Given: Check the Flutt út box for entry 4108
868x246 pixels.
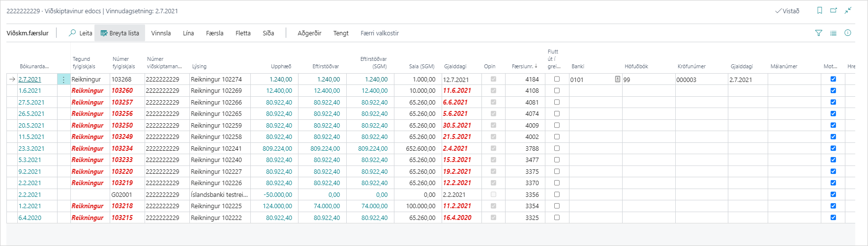Looking at the screenshot, I should [x=557, y=90].
